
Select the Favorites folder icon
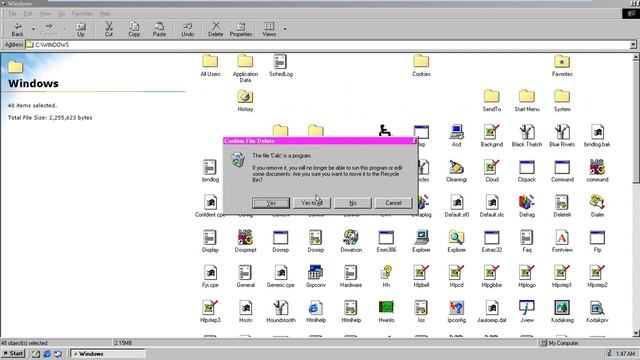[562, 65]
